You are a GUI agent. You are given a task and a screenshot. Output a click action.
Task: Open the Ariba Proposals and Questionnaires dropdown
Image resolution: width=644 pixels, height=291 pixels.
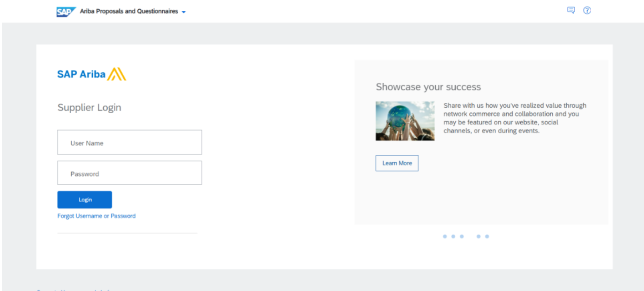pos(133,12)
